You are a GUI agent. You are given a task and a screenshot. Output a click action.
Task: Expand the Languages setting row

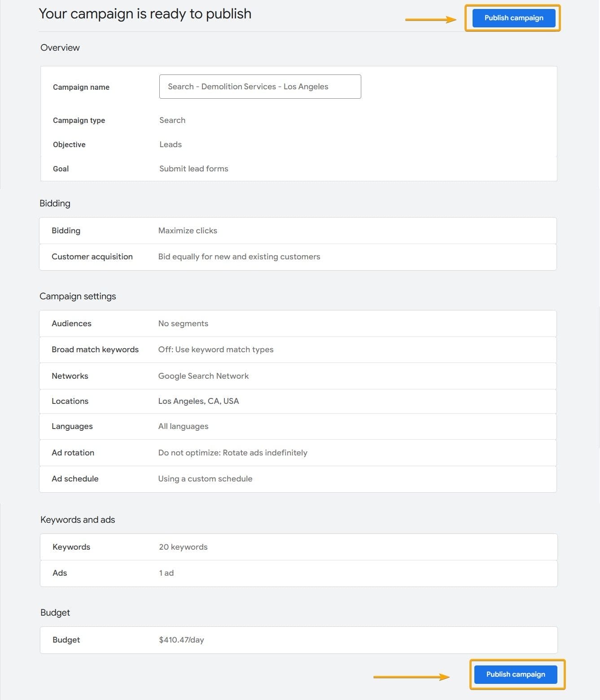coord(298,426)
